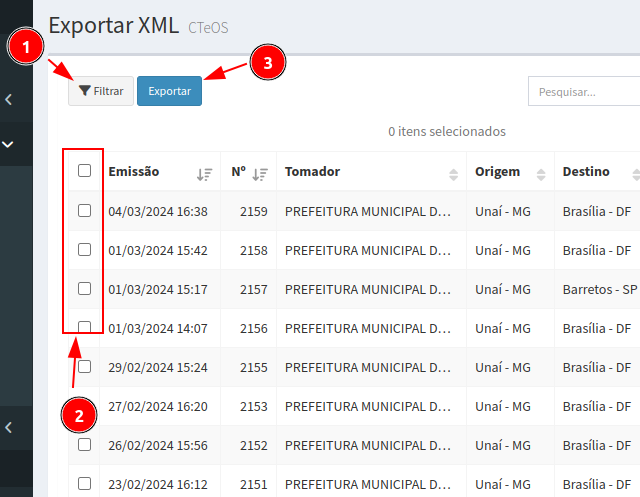Click the sort icon in Nº column

[260, 173]
